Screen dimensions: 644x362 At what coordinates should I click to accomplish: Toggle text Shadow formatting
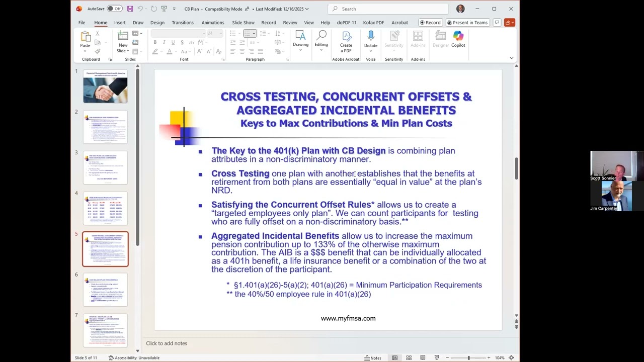coord(182,43)
